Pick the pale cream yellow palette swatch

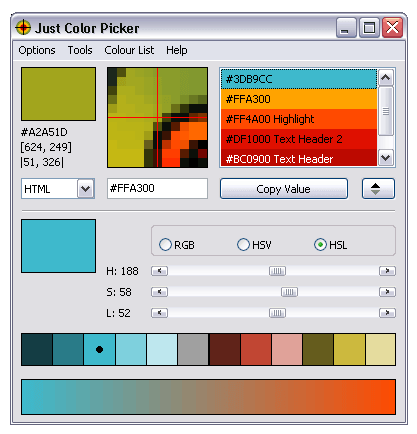pos(381,350)
